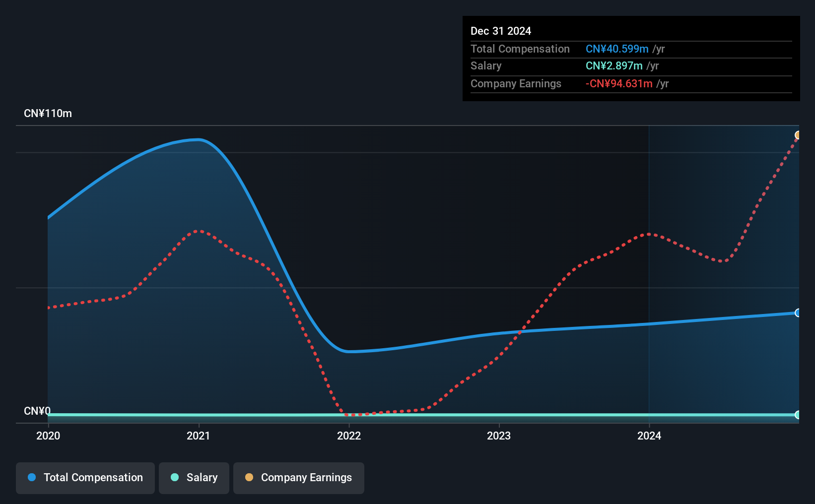Image resolution: width=815 pixels, height=504 pixels.
Task: Click the orange dot in Company Earnings legend
Action: (249, 477)
